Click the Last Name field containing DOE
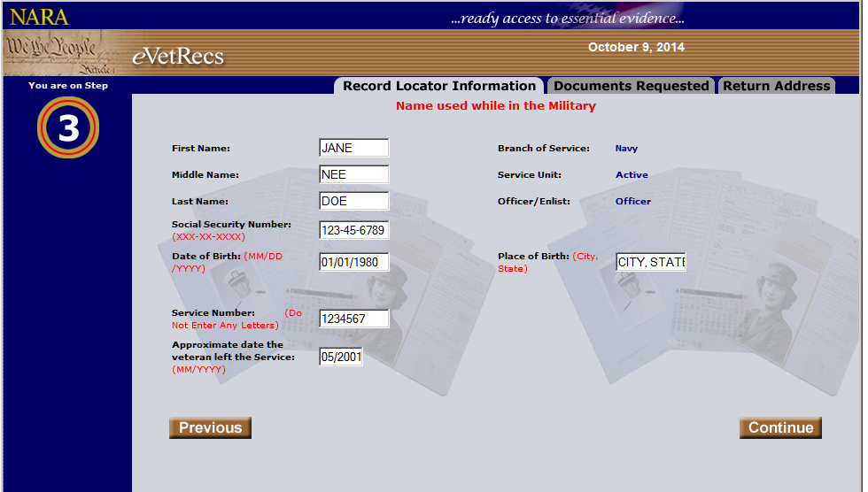868x492 pixels. [354, 201]
